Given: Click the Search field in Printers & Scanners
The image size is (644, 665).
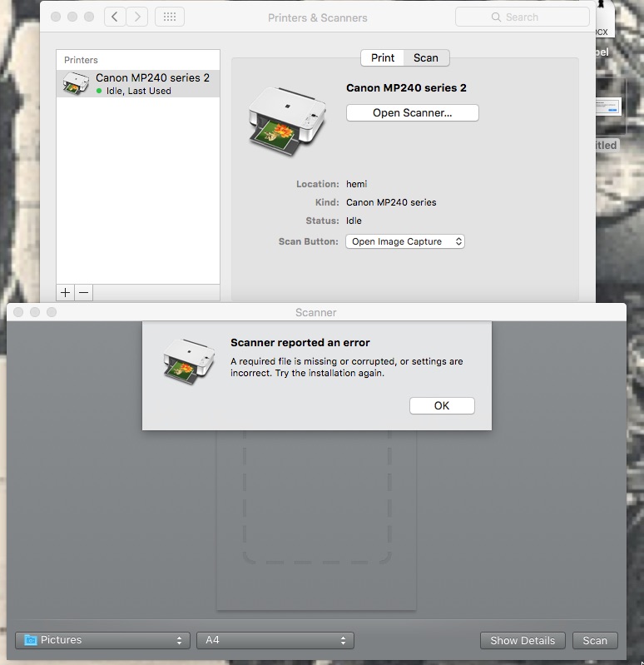Looking at the screenshot, I should (522, 17).
